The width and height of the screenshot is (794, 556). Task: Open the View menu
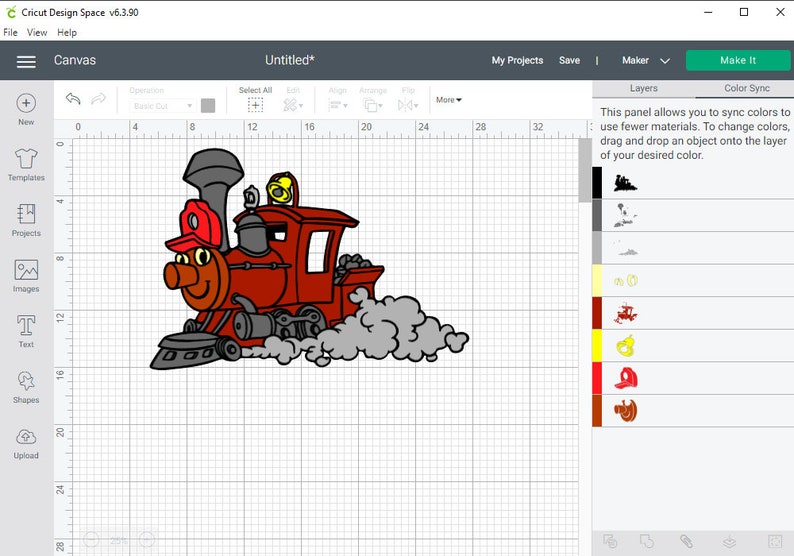37,32
